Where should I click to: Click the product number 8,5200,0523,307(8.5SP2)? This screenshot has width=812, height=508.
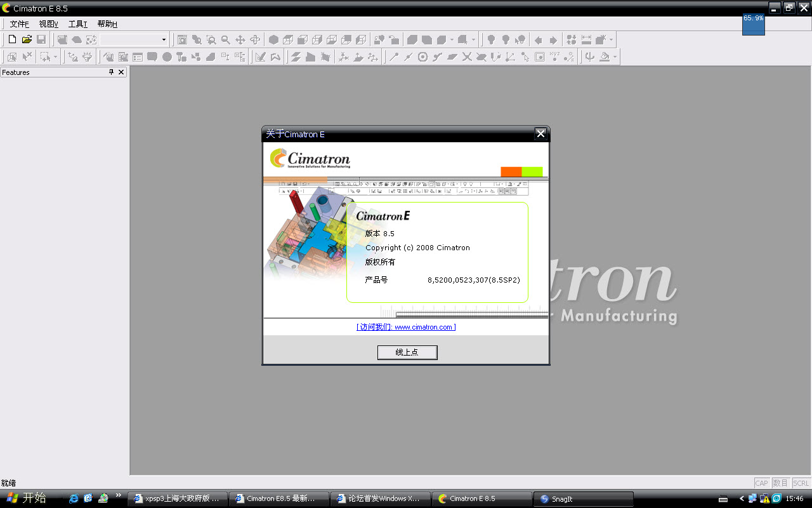pyautogui.click(x=474, y=280)
